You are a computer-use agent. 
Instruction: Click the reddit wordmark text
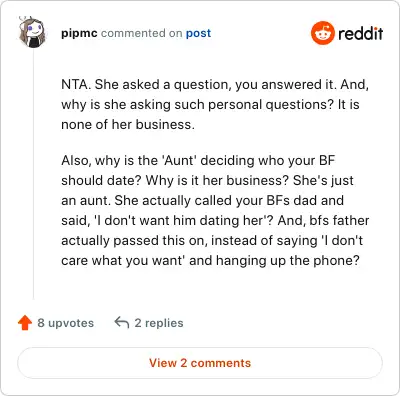tap(360, 33)
